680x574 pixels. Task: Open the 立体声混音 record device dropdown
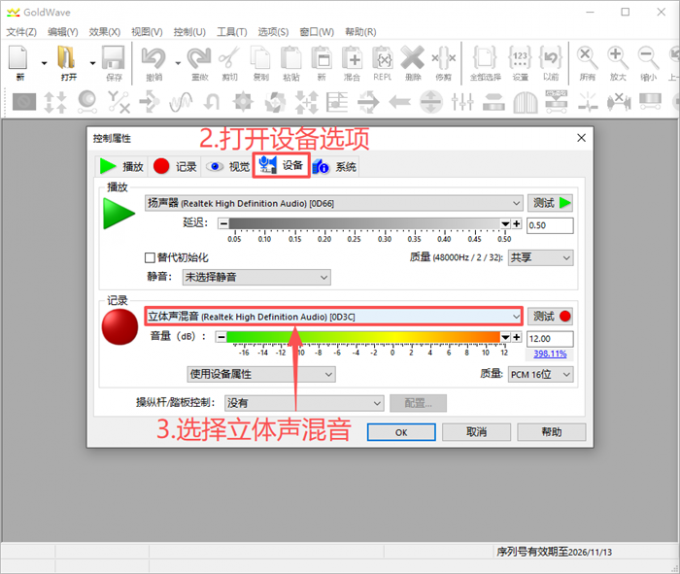tap(333, 316)
